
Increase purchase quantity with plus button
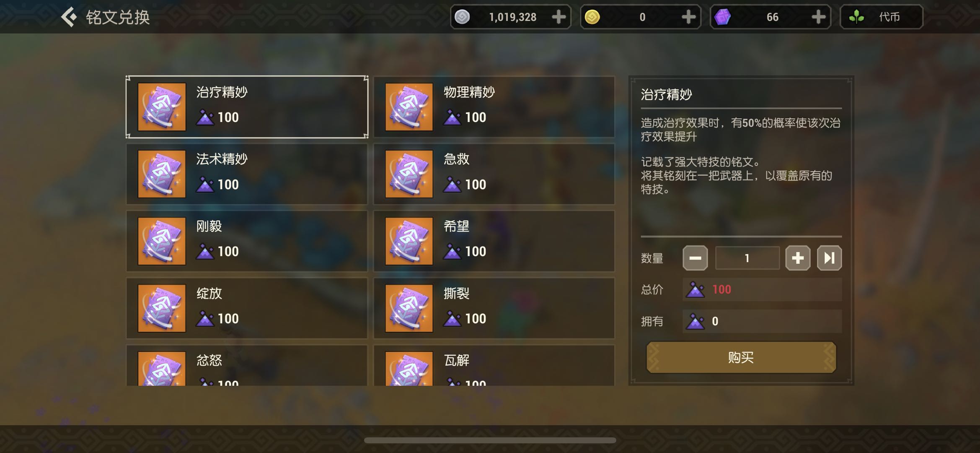coord(798,258)
